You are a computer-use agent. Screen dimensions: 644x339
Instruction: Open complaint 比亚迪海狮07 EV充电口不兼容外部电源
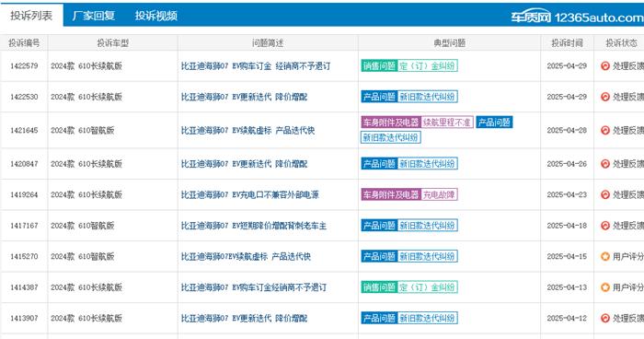249,194
